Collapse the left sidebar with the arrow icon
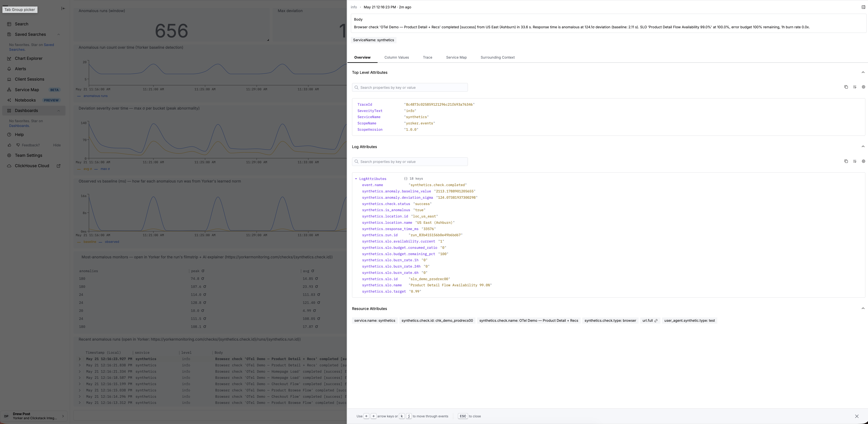Image resolution: width=868 pixels, height=424 pixels. pyautogui.click(x=63, y=8)
